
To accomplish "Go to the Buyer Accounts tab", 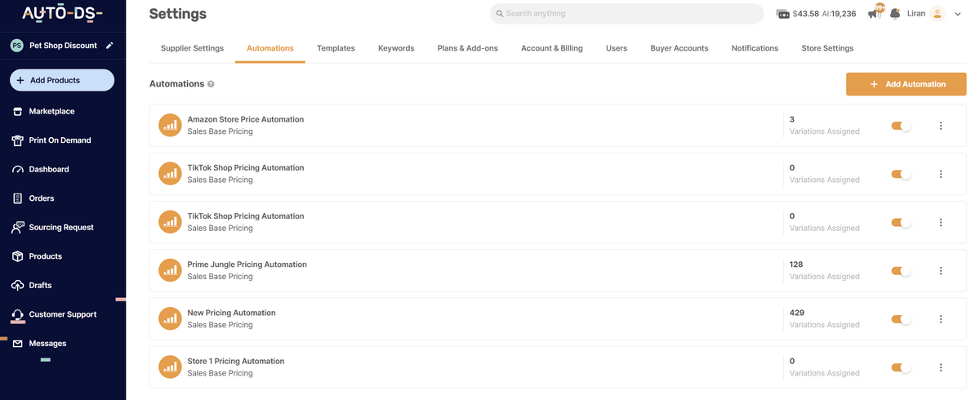I will click(679, 48).
